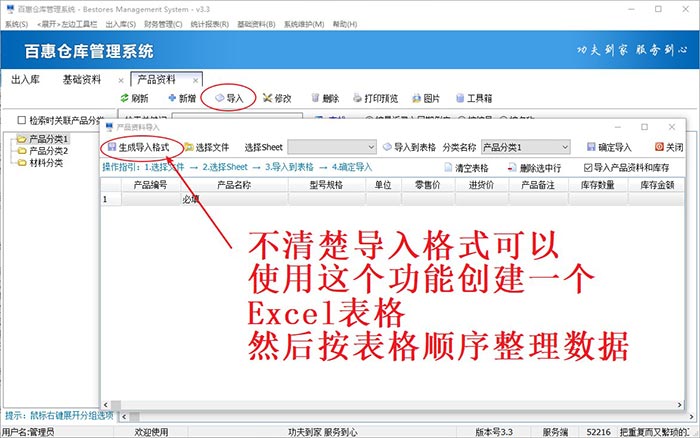Viewport: 700px width, 438px height.
Task: Open the 财务管理(C) menu
Action: click(163, 24)
